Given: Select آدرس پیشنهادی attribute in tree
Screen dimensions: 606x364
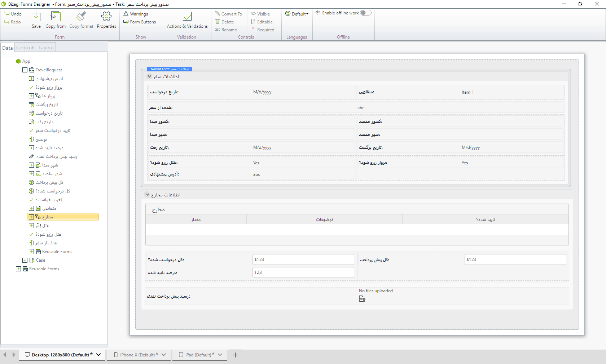Looking at the screenshot, I should tap(46, 79).
